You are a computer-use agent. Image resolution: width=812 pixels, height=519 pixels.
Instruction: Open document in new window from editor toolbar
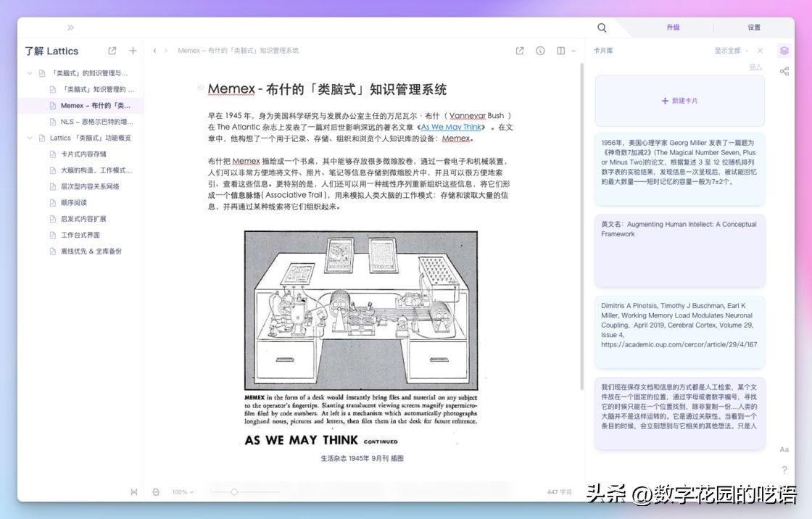point(520,51)
